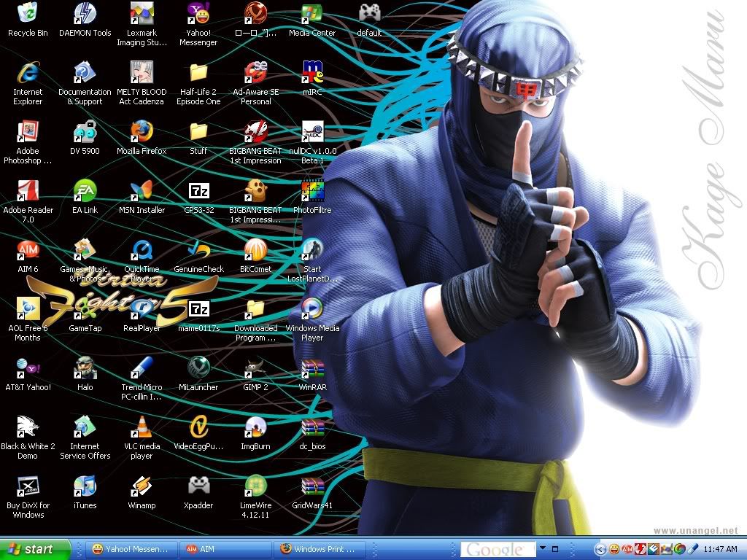Select MELTY BLOOD Act Cadenza icon
The width and height of the screenshot is (747, 560).
point(142,72)
